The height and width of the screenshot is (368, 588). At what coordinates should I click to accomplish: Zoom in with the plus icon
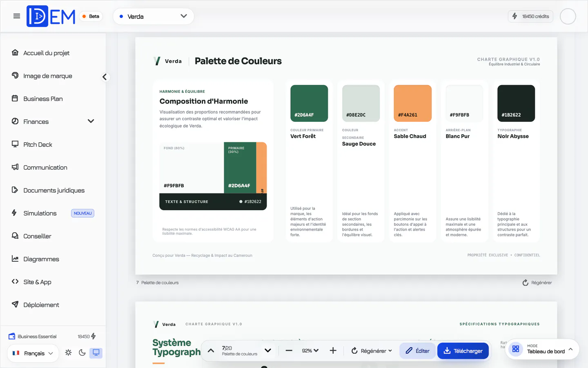point(333,351)
